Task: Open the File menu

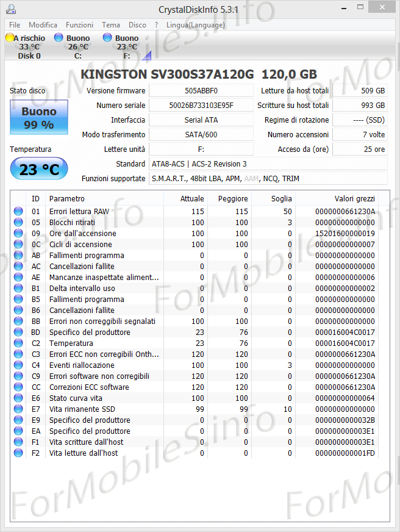Action: pyautogui.click(x=15, y=25)
